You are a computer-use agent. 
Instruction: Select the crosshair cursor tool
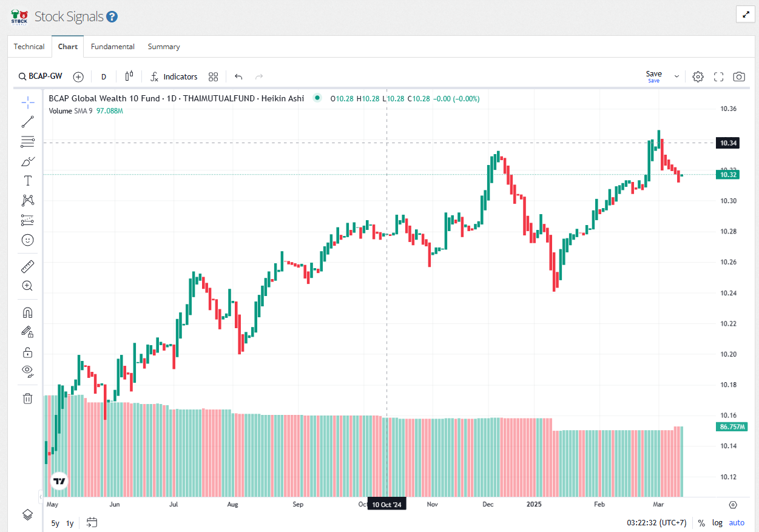[x=27, y=102]
